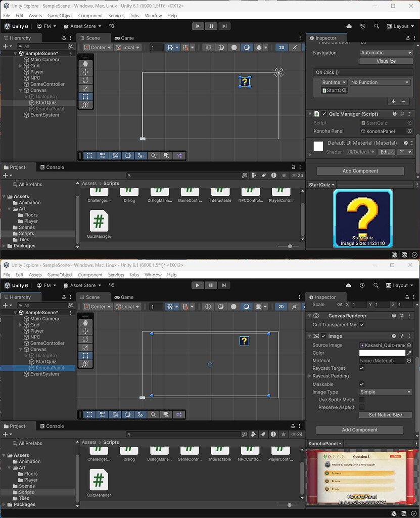
Task: Select the Rotate tool
Action: [x=85, y=80]
